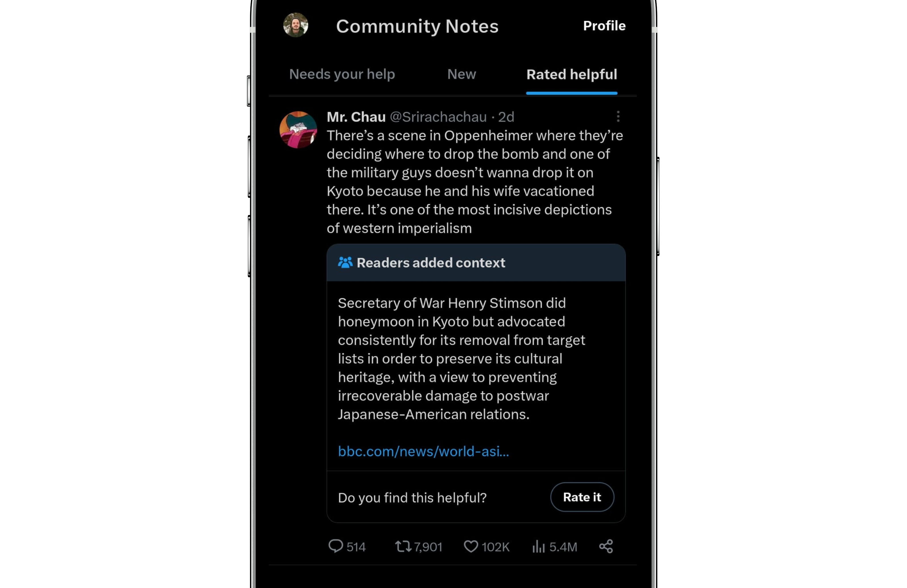Tap the repost icon with 7,901
The image size is (907, 588).
point(403,547)
